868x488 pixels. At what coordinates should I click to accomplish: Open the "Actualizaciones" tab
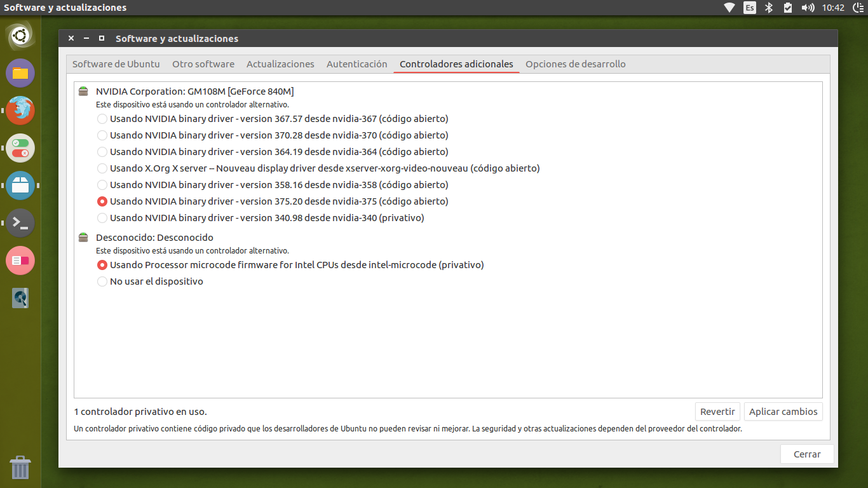[x=280, y=64]
